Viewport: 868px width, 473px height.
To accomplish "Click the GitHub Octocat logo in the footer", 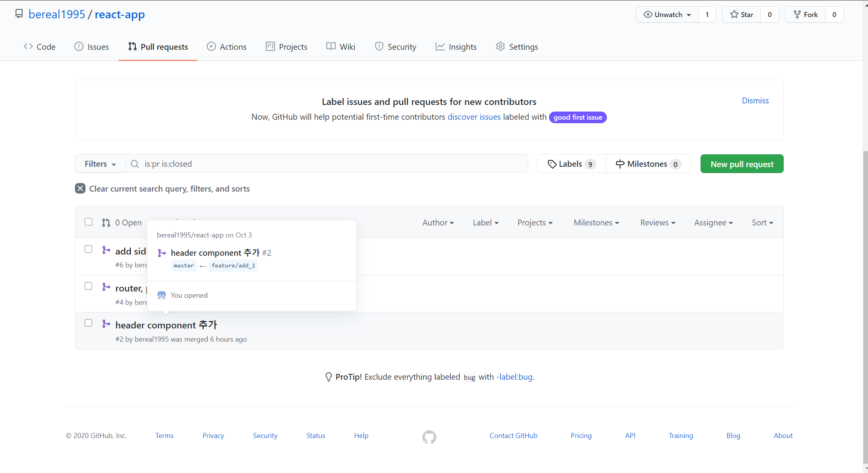I will coord(429,437).
